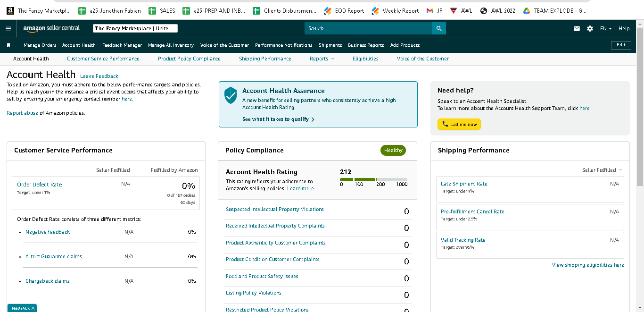
Task: Open the a25-PREP AND INB bookmark
Action: coord(214,10)
